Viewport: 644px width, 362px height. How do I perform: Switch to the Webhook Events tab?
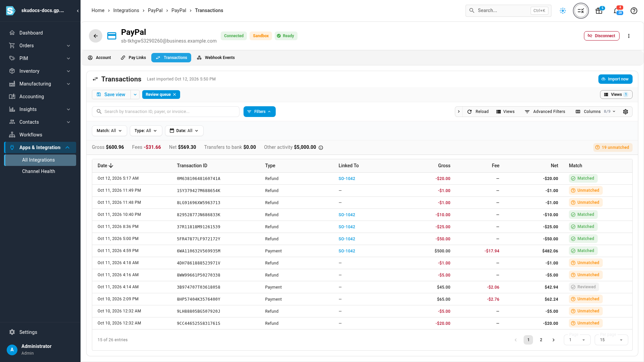point(216,58)
